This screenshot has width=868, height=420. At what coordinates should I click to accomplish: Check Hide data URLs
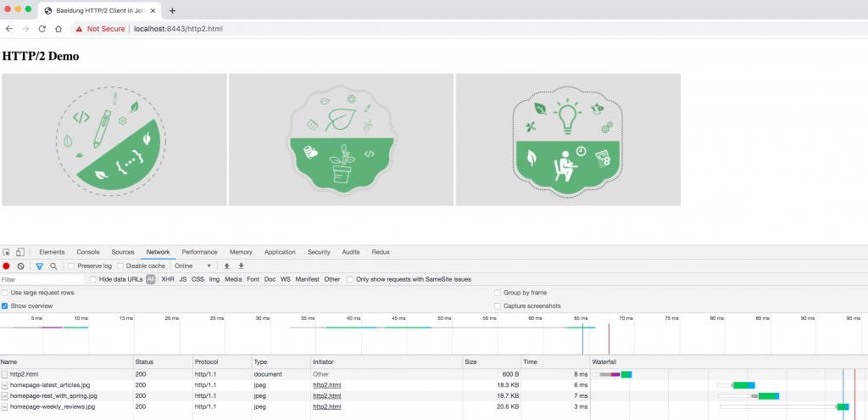pyautogui.click(x=93, y=279)
